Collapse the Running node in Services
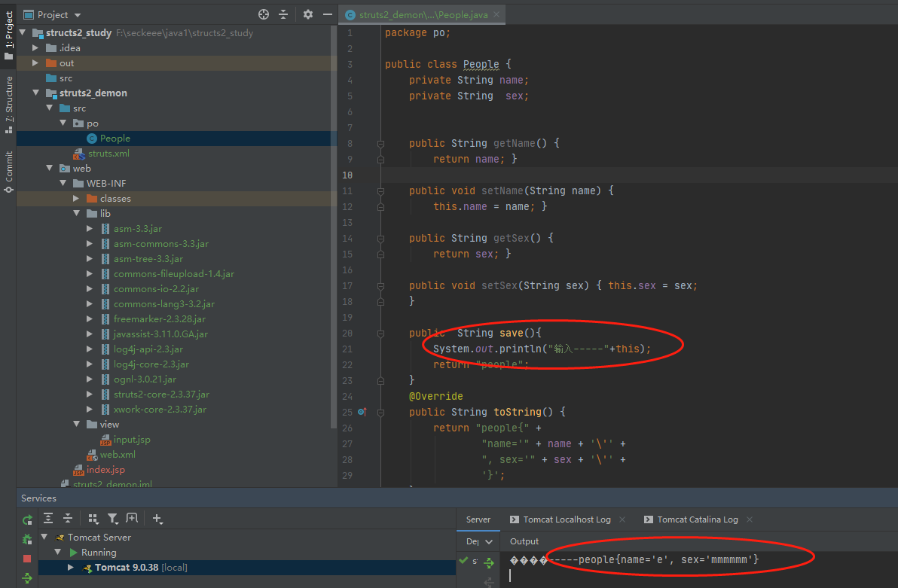The width and height of the screenshot is (898, 588). point(58,551)
